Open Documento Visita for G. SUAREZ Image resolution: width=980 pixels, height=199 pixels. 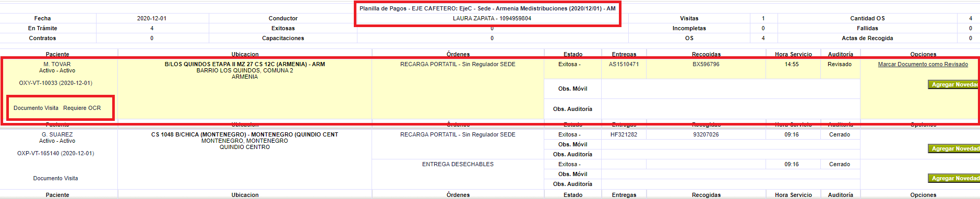coord(55,178)
